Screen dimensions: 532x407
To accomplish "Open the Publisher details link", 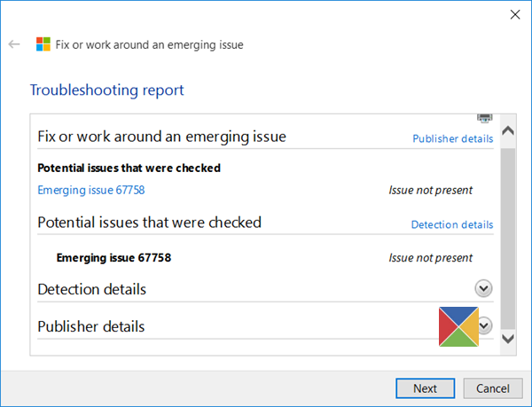I will click(x=452, y=138).
